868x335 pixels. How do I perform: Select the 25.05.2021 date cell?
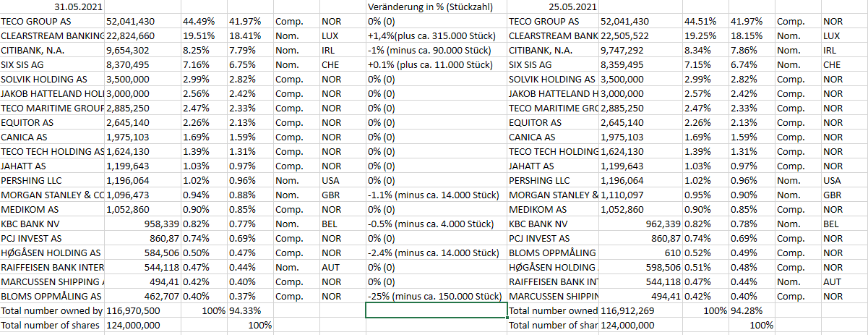pyautogui.click(x=573, y=7)
